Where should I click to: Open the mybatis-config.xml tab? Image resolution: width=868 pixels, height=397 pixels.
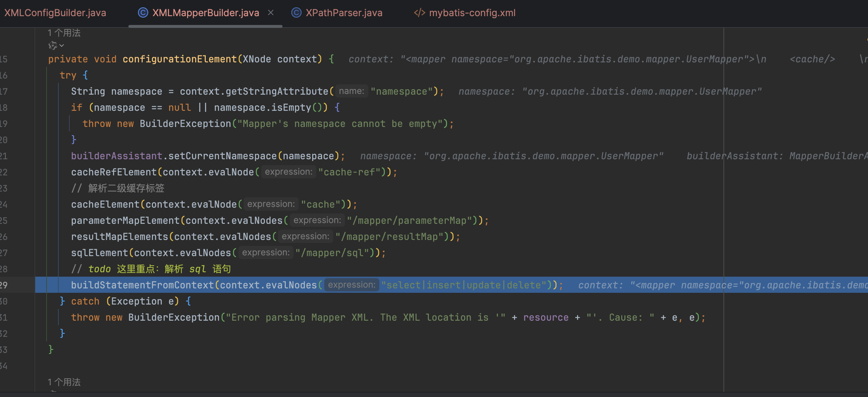point(472,13)
